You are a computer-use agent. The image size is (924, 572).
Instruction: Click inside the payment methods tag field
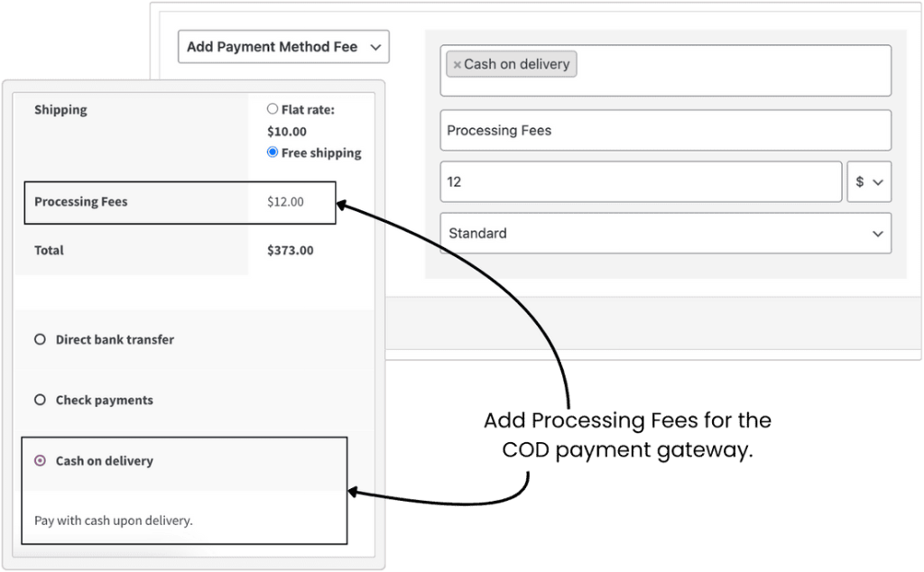click(x=665, y=70)
